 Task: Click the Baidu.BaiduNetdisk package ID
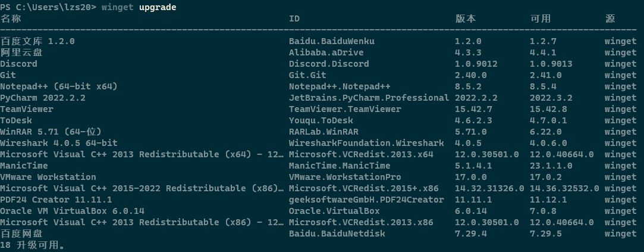tap(337, 234)
